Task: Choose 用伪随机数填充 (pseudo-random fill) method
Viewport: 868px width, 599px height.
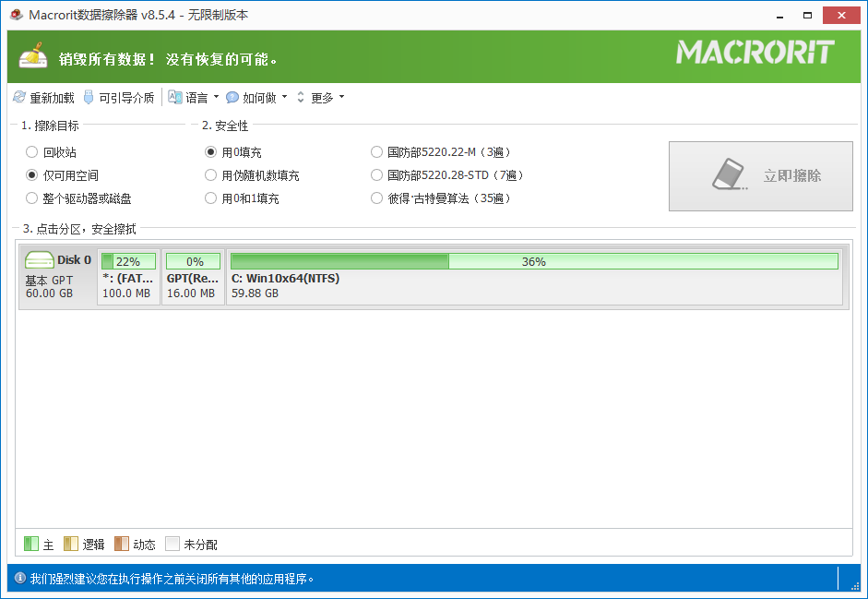Action: click(x=210, y=175)
